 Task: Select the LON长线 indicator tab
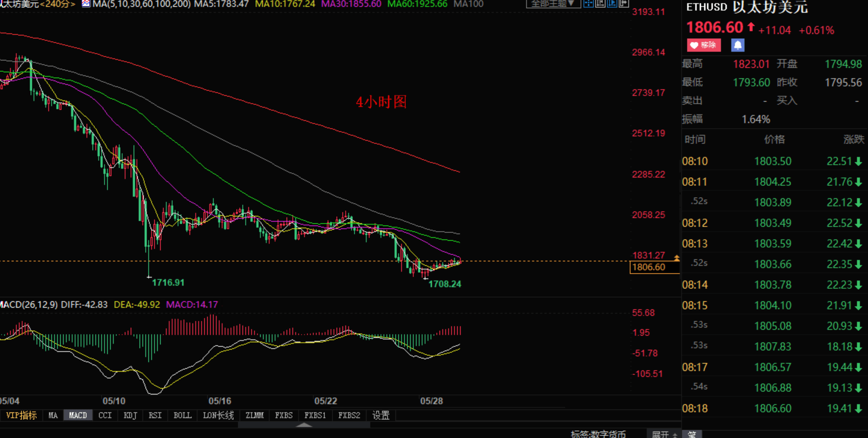click(218, 415)
